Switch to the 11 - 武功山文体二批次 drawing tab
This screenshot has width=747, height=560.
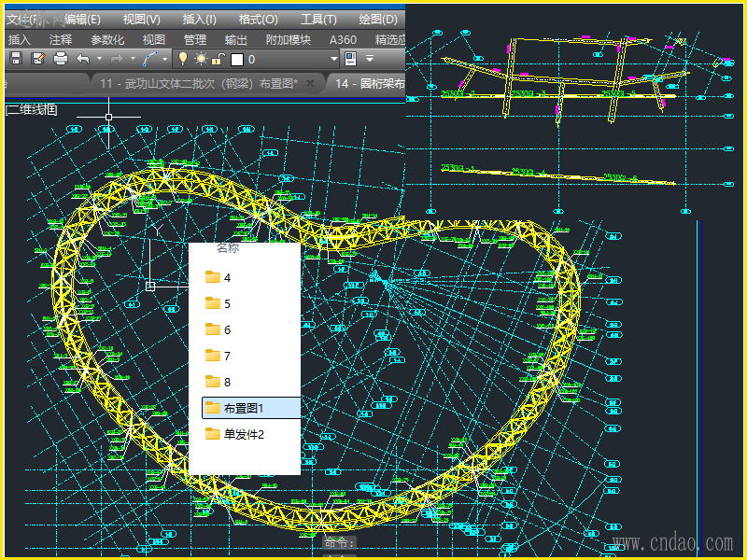point(199,84)
